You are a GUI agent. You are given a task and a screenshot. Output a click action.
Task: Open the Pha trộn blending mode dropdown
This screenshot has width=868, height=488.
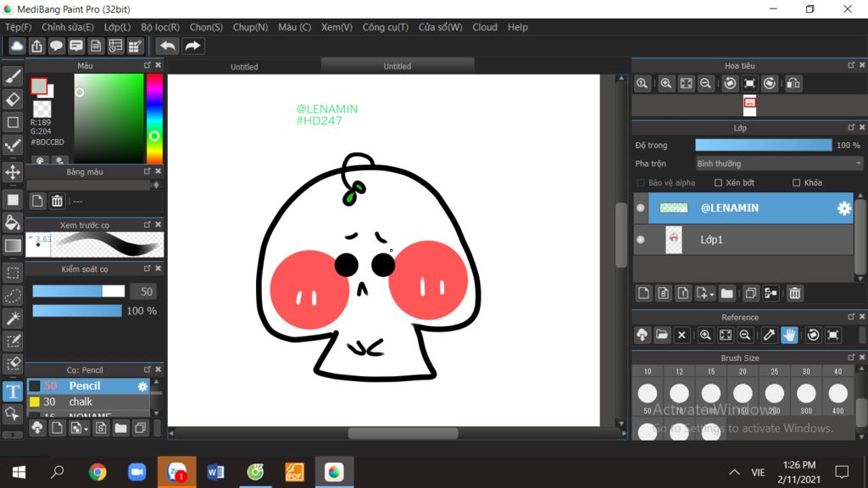(x=778, y=164)
